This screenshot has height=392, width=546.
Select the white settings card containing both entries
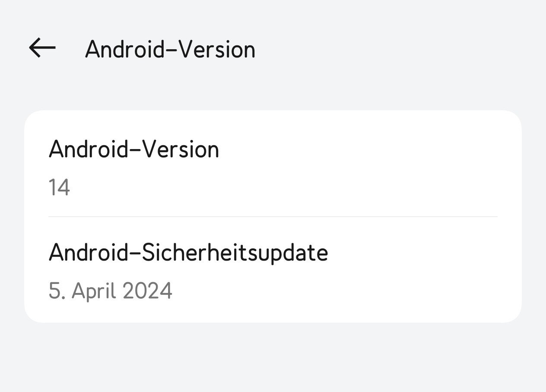[x=273, y=217]
